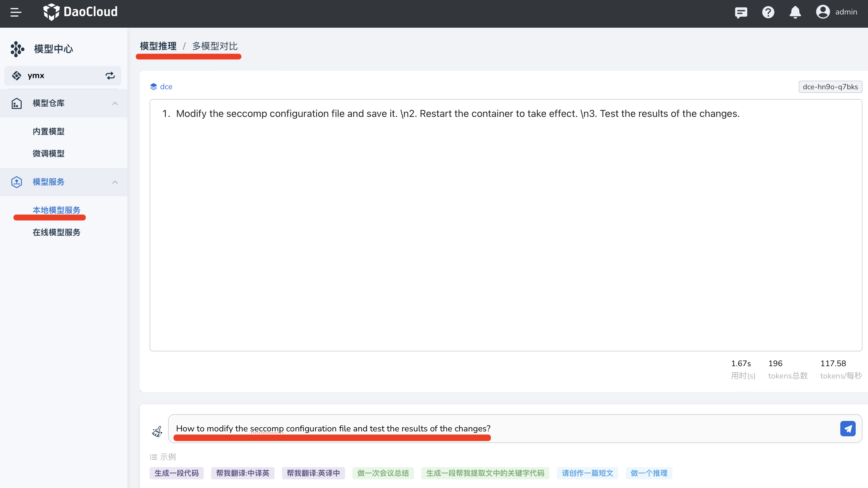Click the 模型仓库 warehouse icon
This screenshot has width=868, height=488.
[17, 103]
